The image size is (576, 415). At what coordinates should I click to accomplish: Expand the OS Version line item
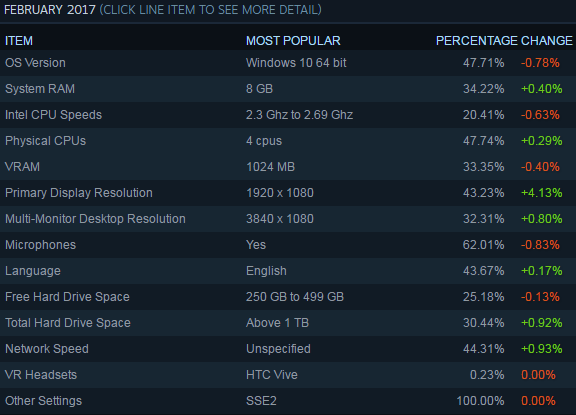288,63
